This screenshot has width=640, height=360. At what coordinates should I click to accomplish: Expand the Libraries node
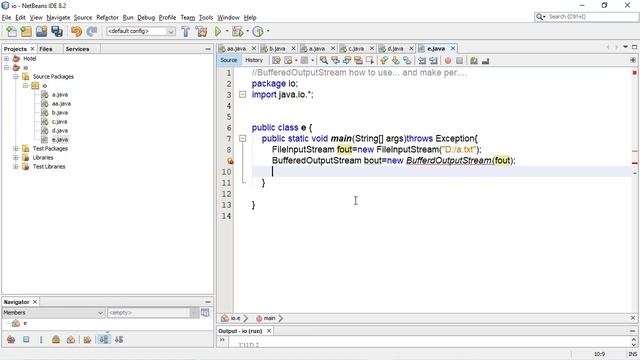[16, 158]
